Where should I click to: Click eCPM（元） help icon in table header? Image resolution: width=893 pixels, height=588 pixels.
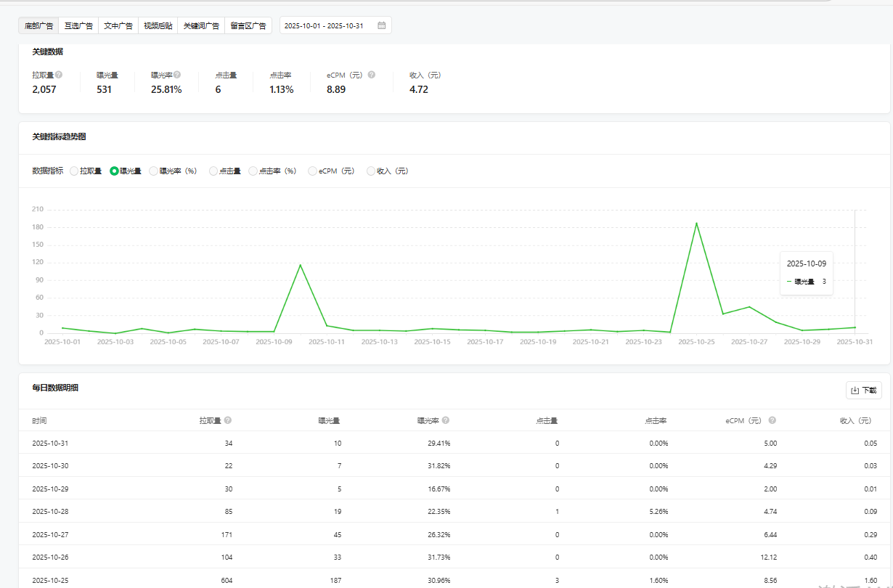(x=772, y=420)
